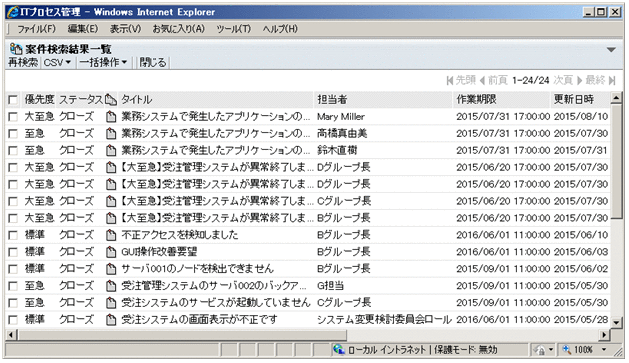The width and height of the screenshot is (629, 363).
Task: Open the ファイル(F) menu
Action: coord(36,29)
